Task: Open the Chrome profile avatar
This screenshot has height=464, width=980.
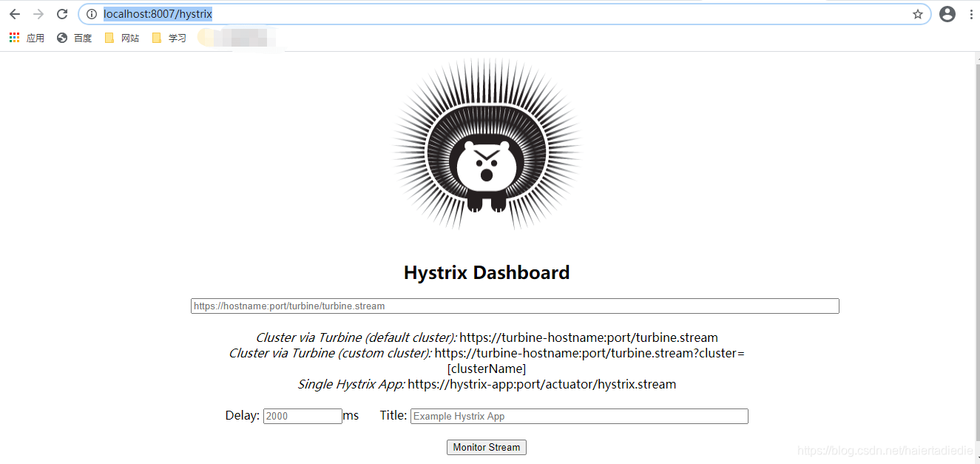Action: (x=947, y=13)
